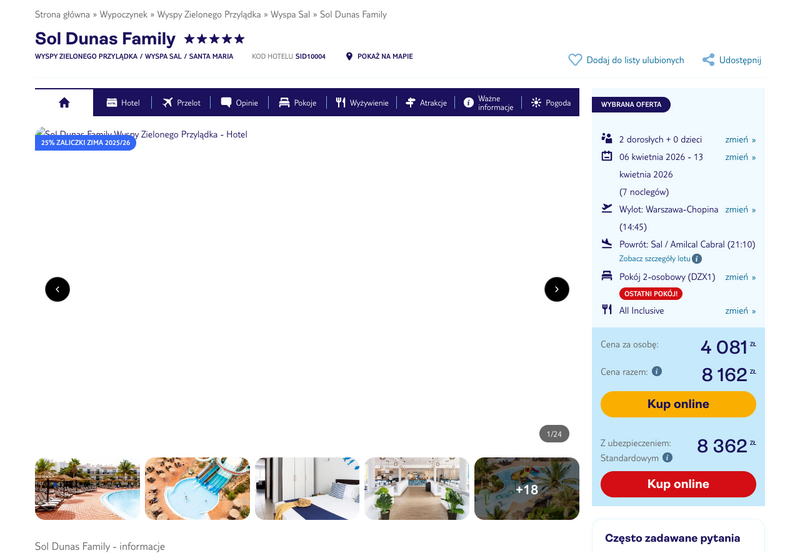Viewport: 800px width, 553px height.
Task: Click the yellow Kup online button
Action: [x=678, y=404]
